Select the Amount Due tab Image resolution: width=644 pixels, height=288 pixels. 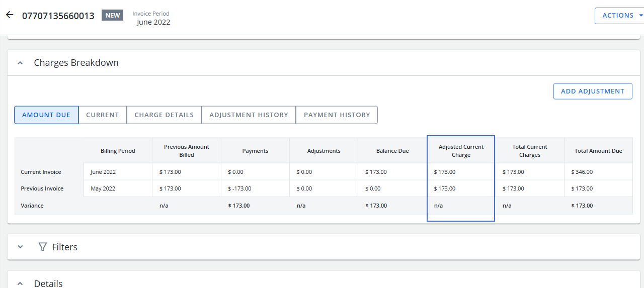pyautogui.click(x=46, y=115)
